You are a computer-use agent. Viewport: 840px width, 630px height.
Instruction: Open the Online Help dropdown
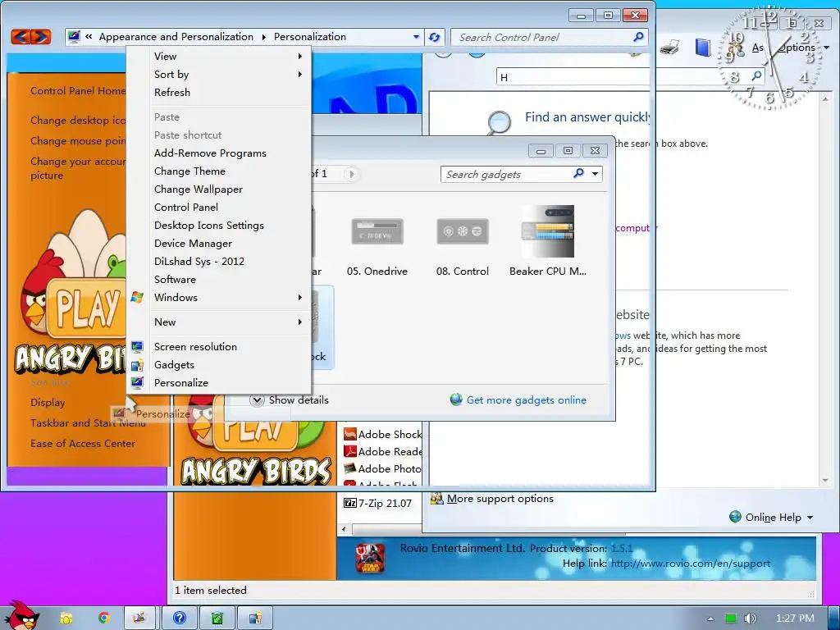771,517
